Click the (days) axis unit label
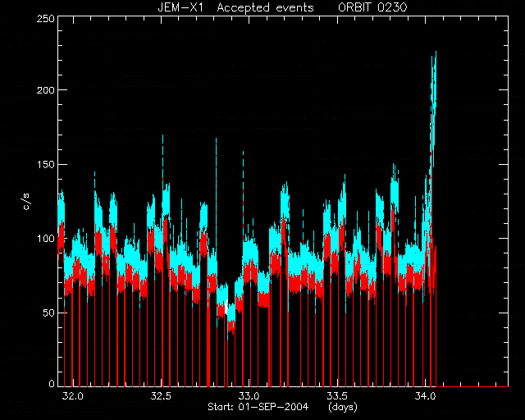 tap(343, 407)
